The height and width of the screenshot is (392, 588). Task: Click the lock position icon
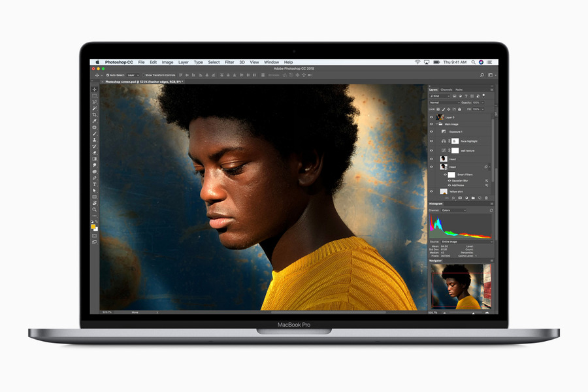[448, 109]
